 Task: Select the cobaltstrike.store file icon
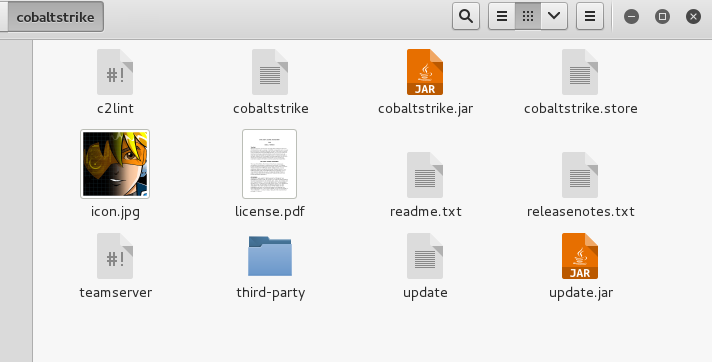click(580, 72)
